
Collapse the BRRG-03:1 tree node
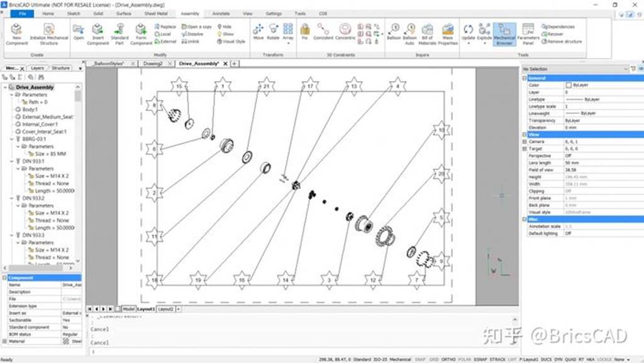[x=11, y=139]
